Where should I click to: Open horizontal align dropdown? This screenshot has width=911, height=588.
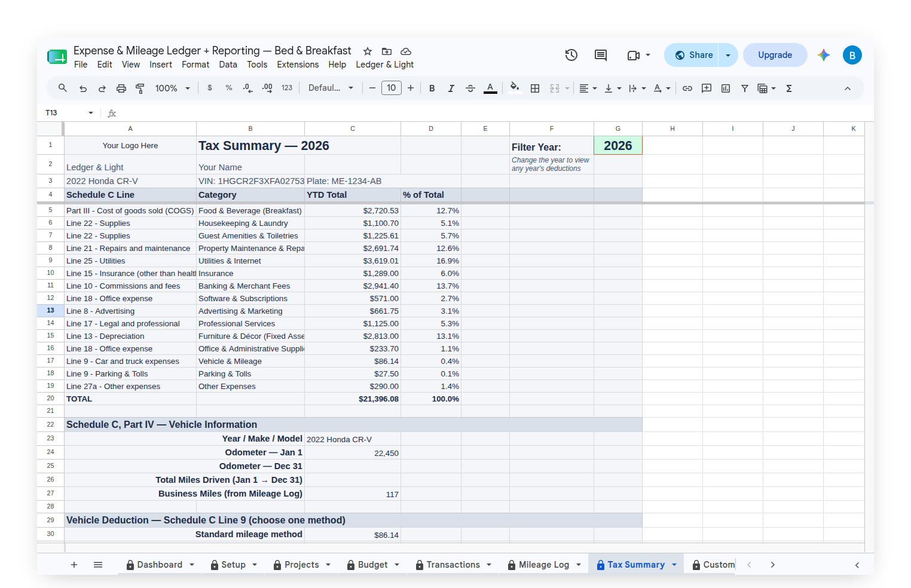pyautogui.click(x=588, y=88)
